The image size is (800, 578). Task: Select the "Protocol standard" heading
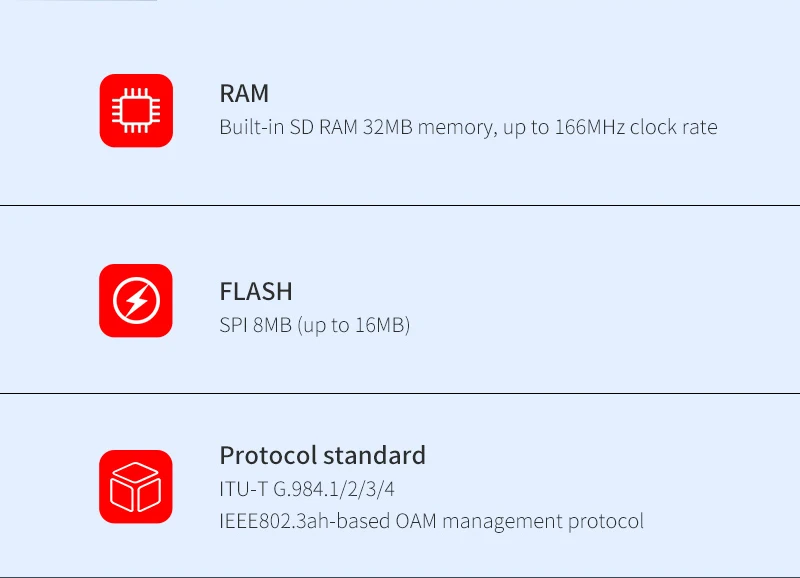click(x=322, y=456)
